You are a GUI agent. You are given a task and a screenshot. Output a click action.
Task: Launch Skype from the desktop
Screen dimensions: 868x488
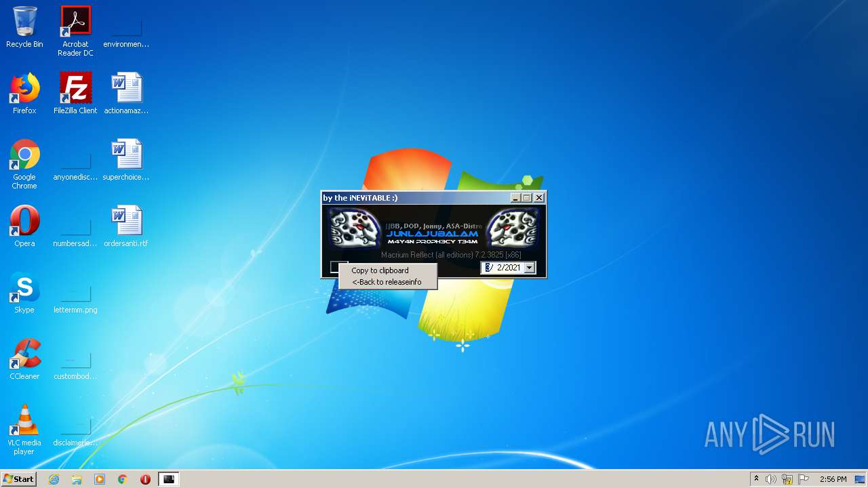click(x=24, y=293)
